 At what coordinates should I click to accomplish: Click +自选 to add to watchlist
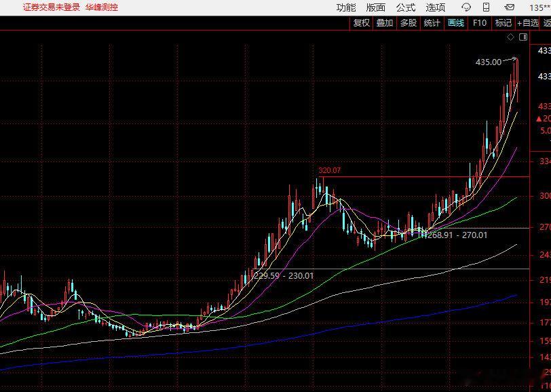point(528,23)
